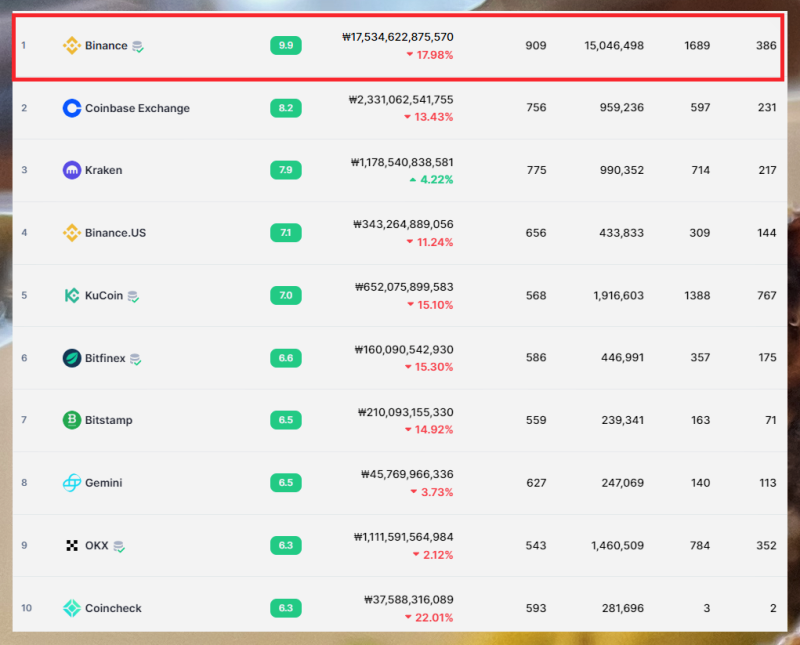Click the 6.3 score badge for Coincheck
This screenshot has height=645, width=800.
pyautogui.click(x=286, y=608)
